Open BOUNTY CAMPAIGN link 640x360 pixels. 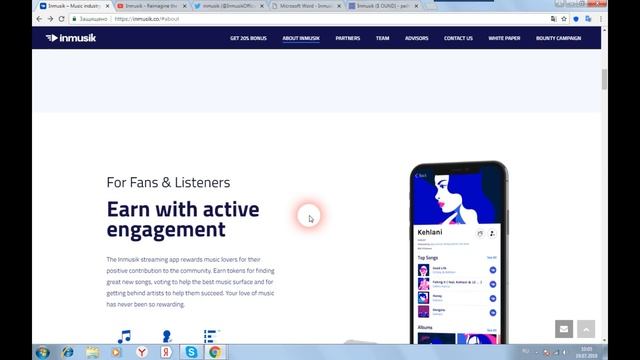tap(558, 38)
